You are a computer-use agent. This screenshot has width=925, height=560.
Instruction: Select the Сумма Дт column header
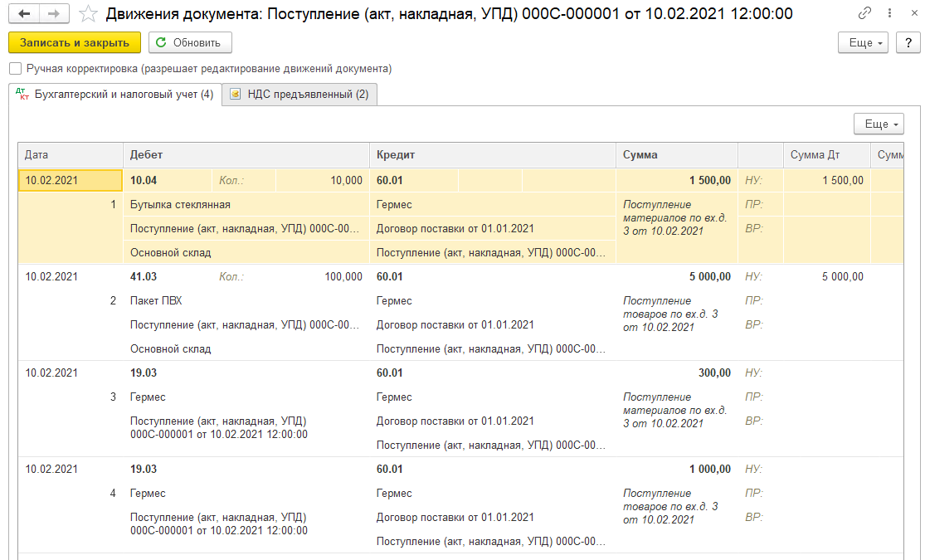coord(826,155)
